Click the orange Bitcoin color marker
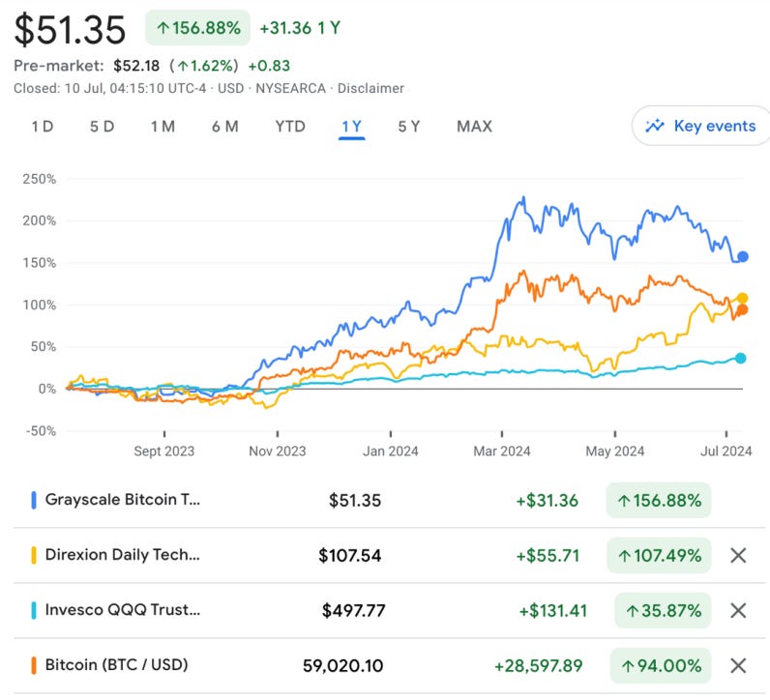This screenshot has height=700, width=770. (x=34, y=665)
